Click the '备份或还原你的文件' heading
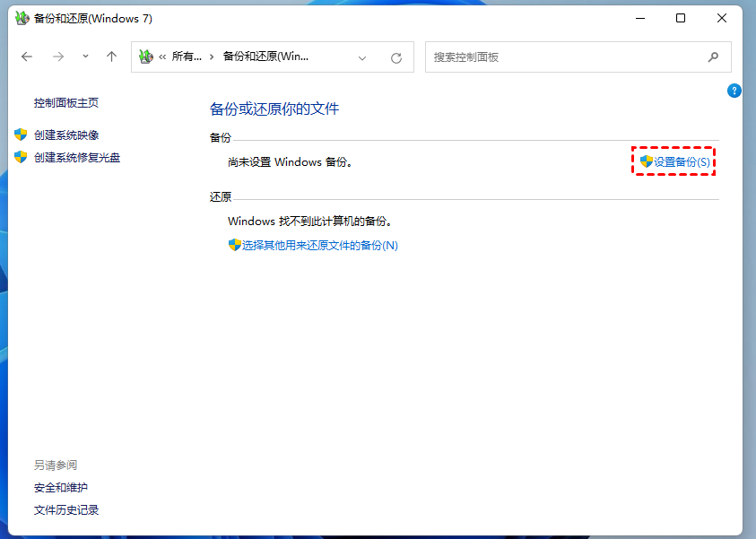756x539 pixels. point(274,109)
